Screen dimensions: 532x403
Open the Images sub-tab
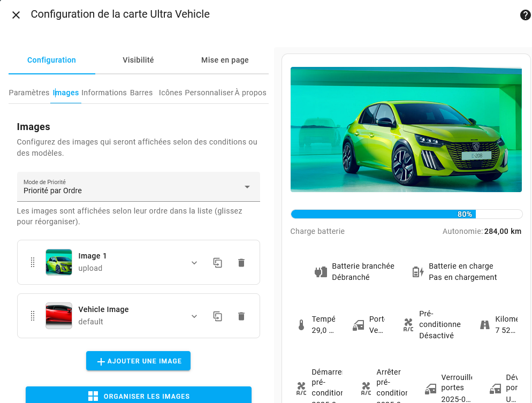pos(66,93)
